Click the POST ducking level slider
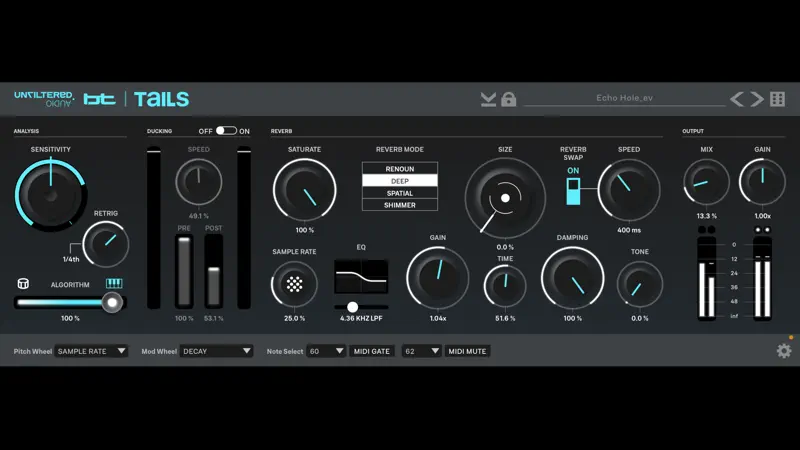Image resolution: width=800 pixels, height=450 pixels. (213, 271)
